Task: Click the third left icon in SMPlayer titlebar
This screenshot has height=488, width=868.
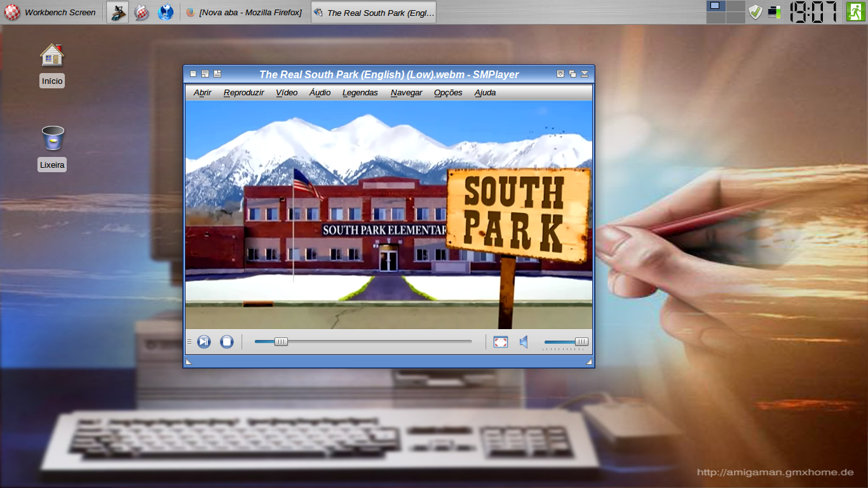Action: click(x=217, y=74)
